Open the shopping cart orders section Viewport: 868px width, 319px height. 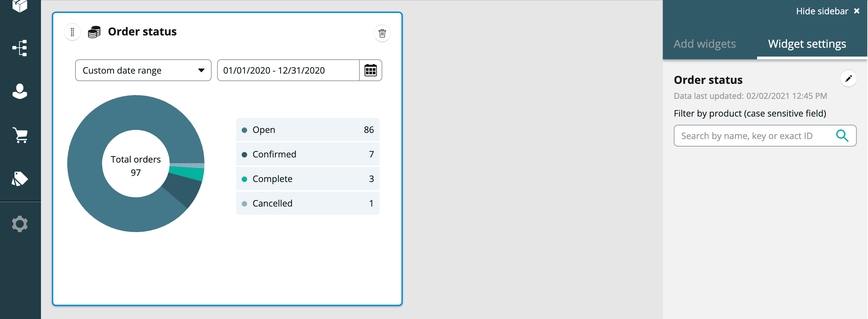coord(20,135)
